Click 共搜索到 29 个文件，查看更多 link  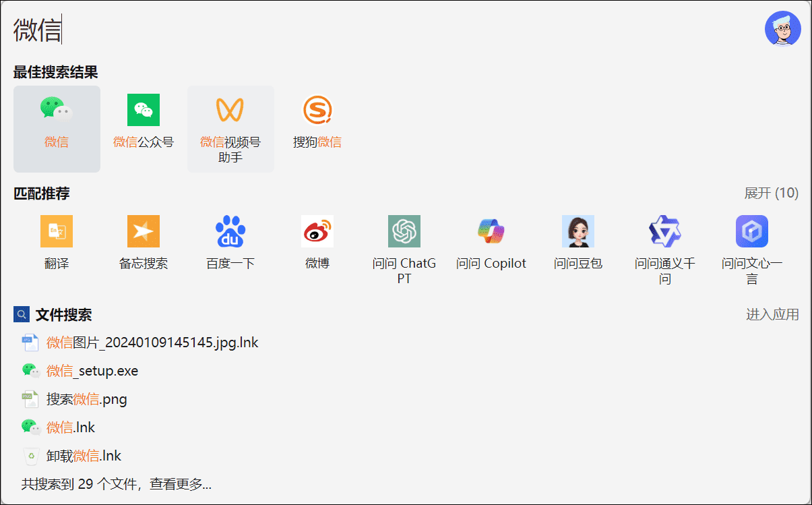pos(117,484)
